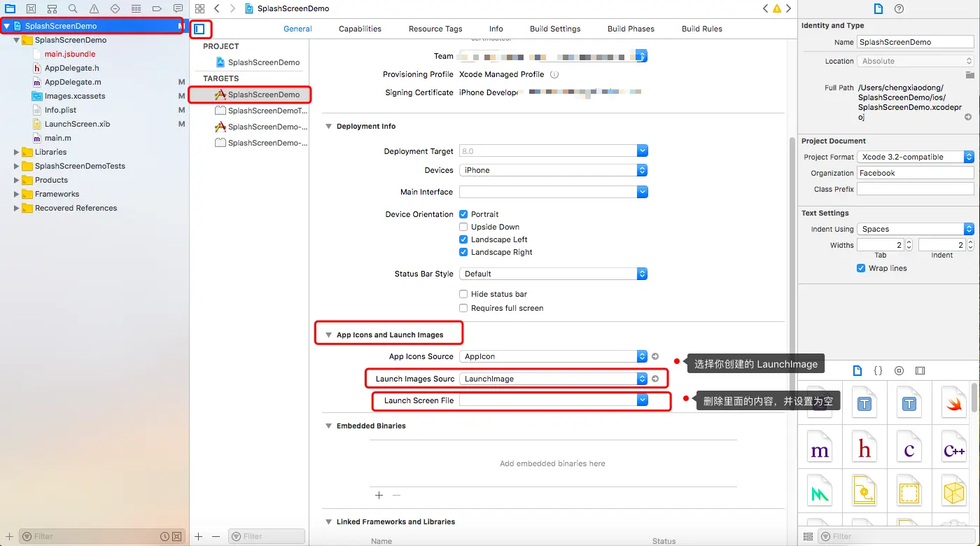Click the arrow next to Launch Images Source
This screenshot has width=980, height=546.
pyautogui.click(x=655, y=379)
